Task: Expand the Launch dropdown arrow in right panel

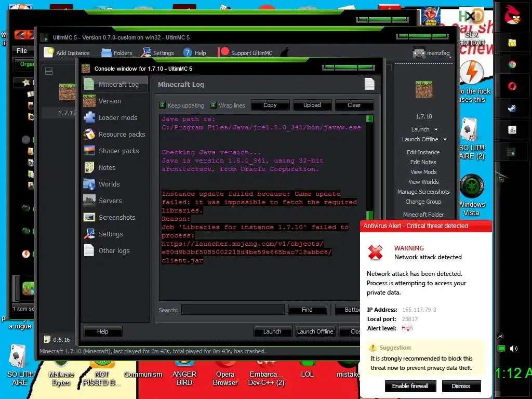Action: pos(436,129)
